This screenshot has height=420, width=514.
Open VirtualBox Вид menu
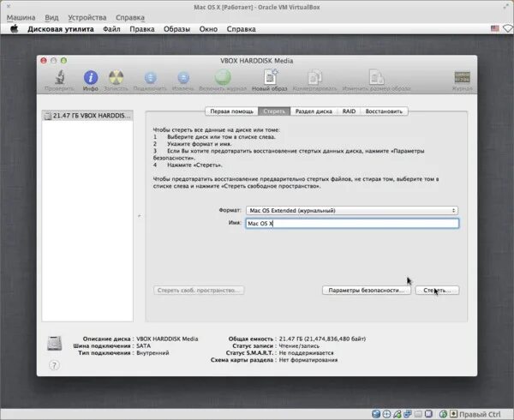51,17
